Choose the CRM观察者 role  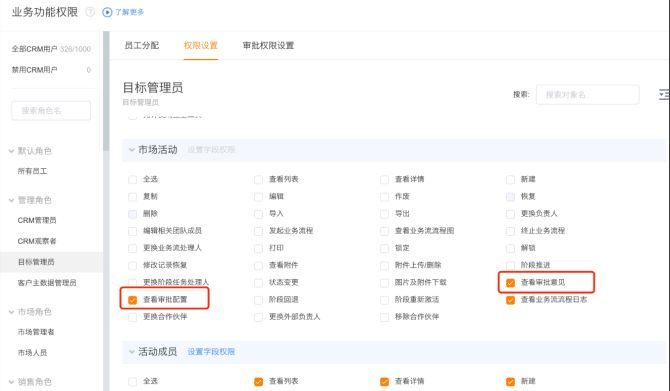(x=37, y=241)
